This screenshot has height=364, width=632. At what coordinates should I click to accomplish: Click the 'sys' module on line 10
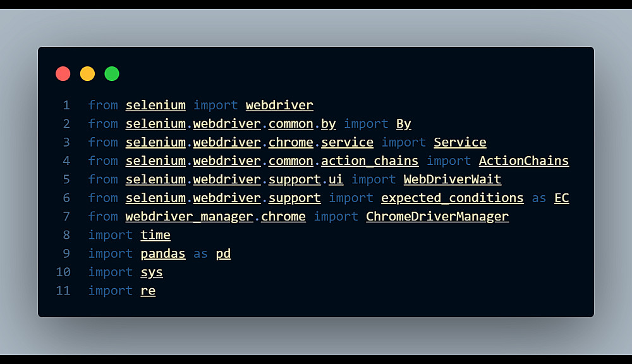(x=152, y=272)
